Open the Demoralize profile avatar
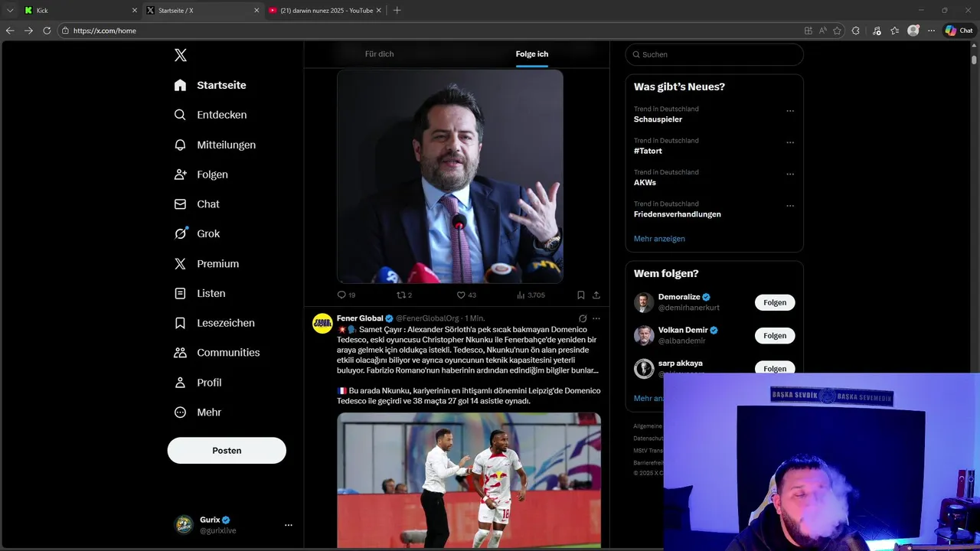This screenshot has width=980, height=551. pos(644,302)
